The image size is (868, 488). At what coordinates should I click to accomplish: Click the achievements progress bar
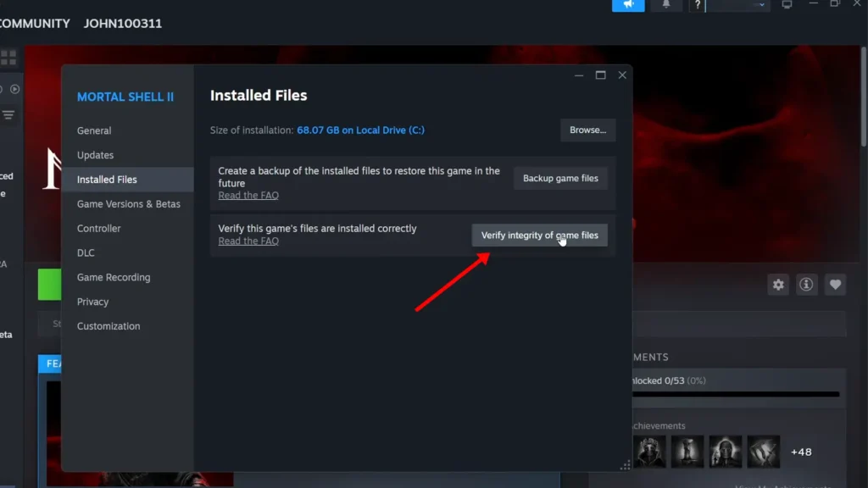[x=737, y=395]
